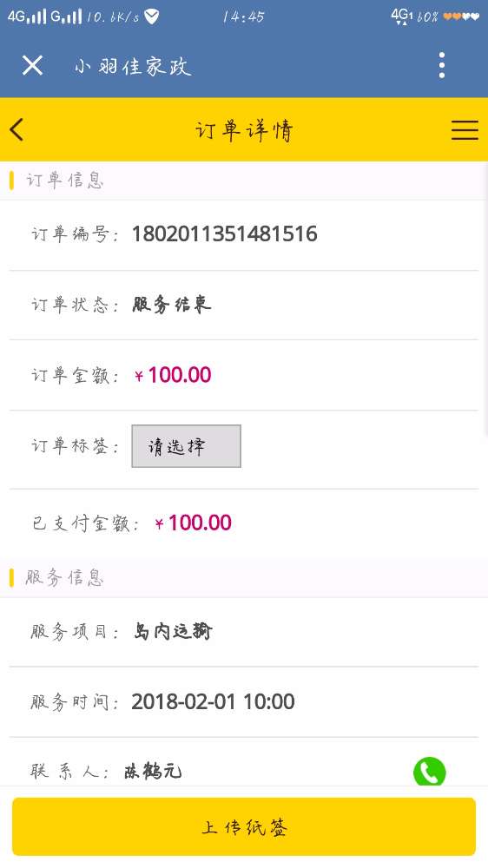Tap the service time 2018-02-01 10:00
This screenshot has width=488, height=868.
pos(214,702)
